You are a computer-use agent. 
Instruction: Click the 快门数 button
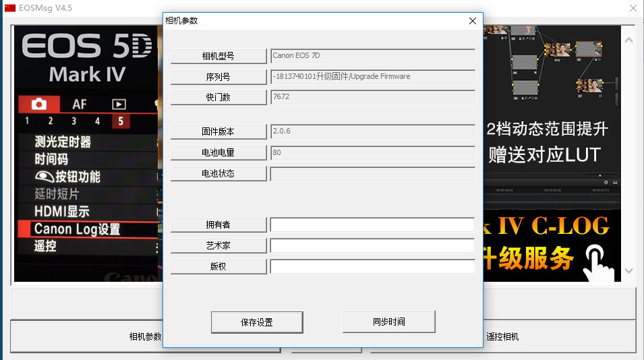coord(218,97)
